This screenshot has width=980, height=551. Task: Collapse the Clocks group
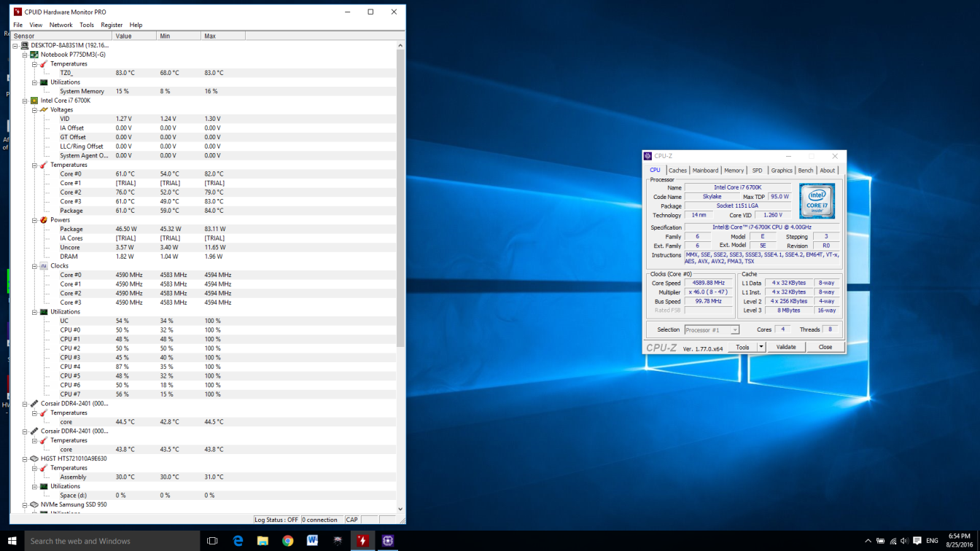point(34,266)
